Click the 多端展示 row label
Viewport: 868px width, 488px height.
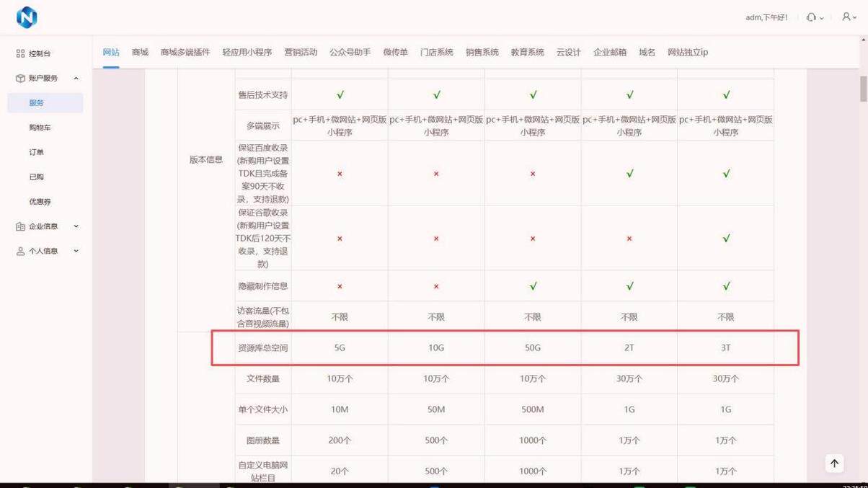click(x=263, y=125)
